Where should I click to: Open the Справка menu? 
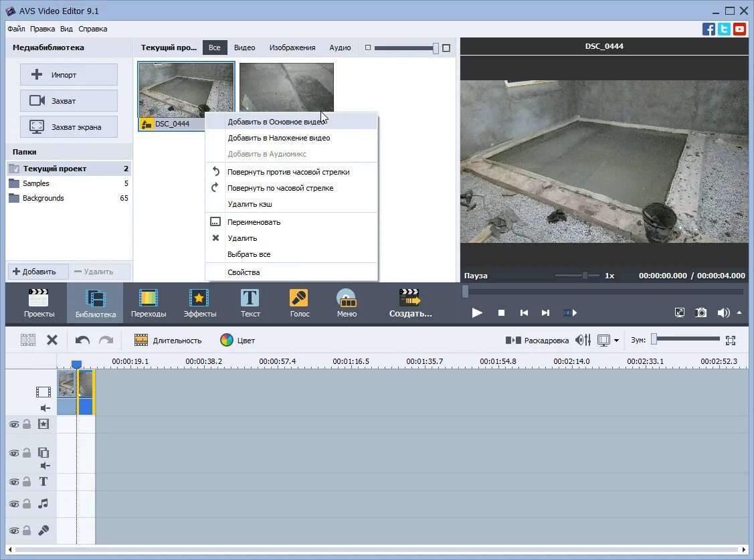[x=93, y=29]
